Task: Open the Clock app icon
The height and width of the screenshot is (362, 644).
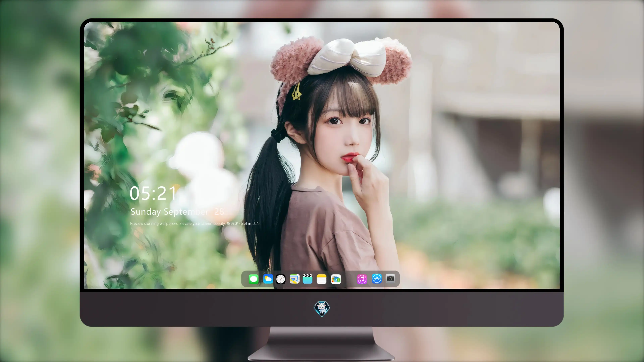Action: tap(281, 279)
